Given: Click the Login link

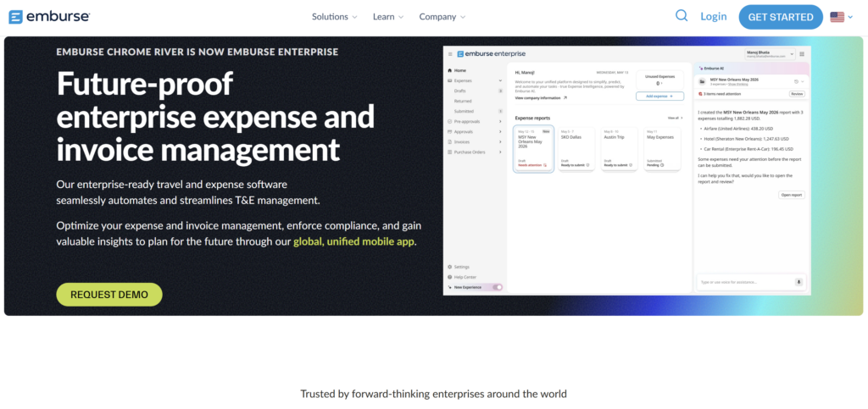Looking at the screenshot, I should 714,17.
